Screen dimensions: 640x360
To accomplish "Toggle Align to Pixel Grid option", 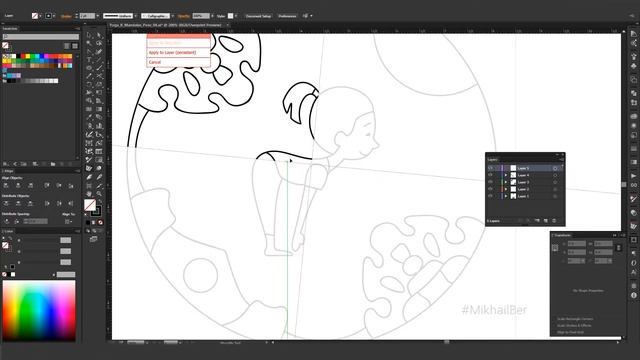I will point(570,332).
